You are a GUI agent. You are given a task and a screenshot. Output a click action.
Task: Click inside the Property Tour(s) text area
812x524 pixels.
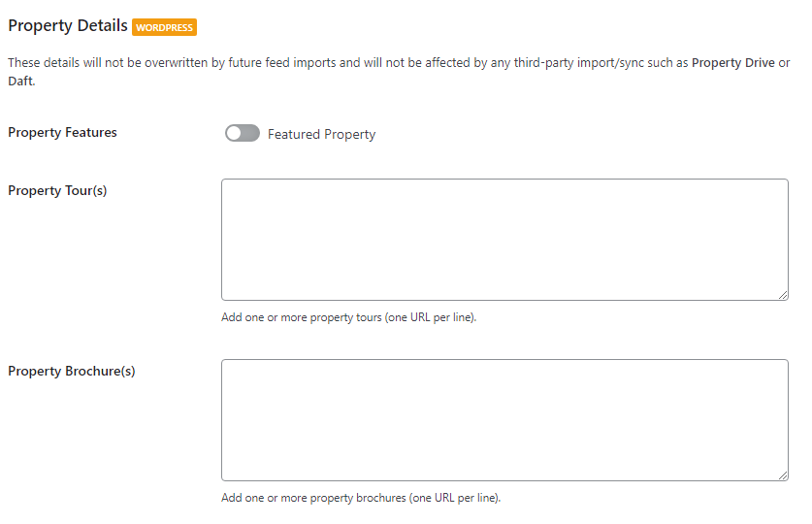(504, 239)
